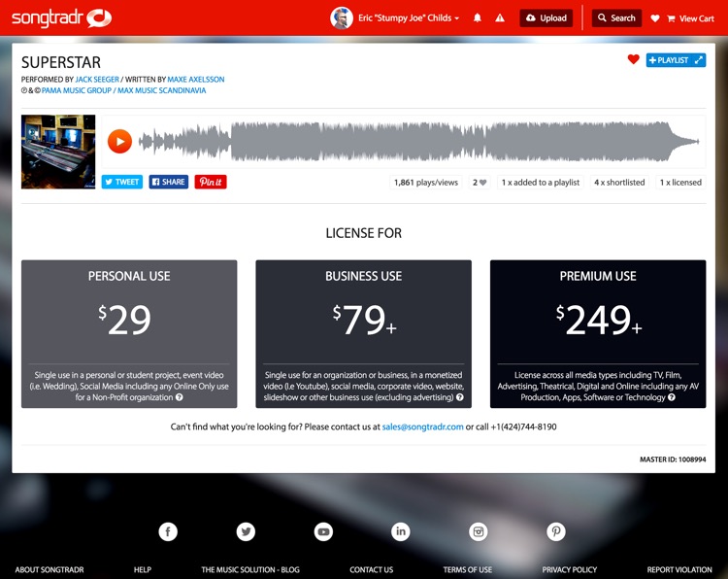Screen dimensions: 728x579
Task: Pin the song with Pin it button
Action: [211, 182]
